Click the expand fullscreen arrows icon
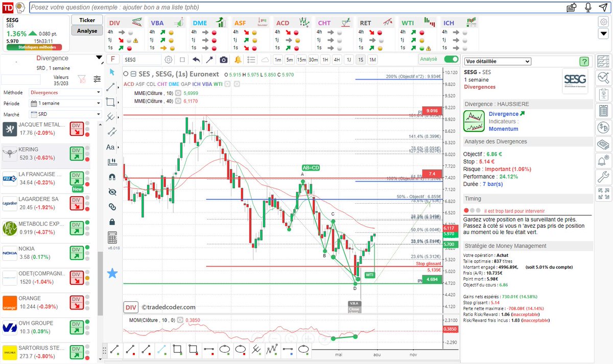Screen dimensions: 613x364 point(604,194)
